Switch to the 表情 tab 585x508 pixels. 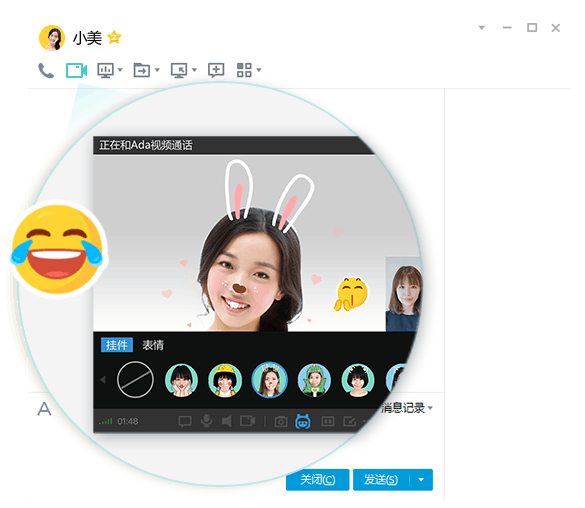tap(153, 345)
